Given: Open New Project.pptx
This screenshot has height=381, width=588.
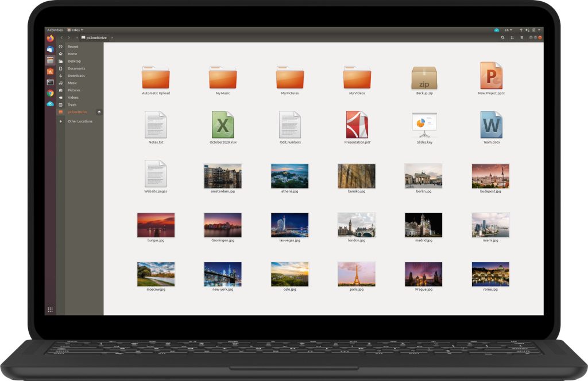Looking at the screenshot, I should tap(490, 75).
